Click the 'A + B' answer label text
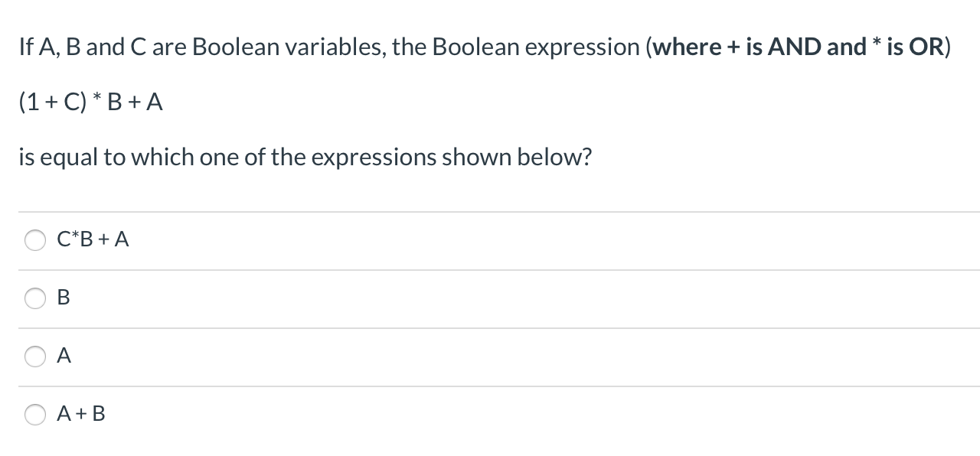Image resolution: width=980 pixels, height=456 pixels. tap(81, 414)
